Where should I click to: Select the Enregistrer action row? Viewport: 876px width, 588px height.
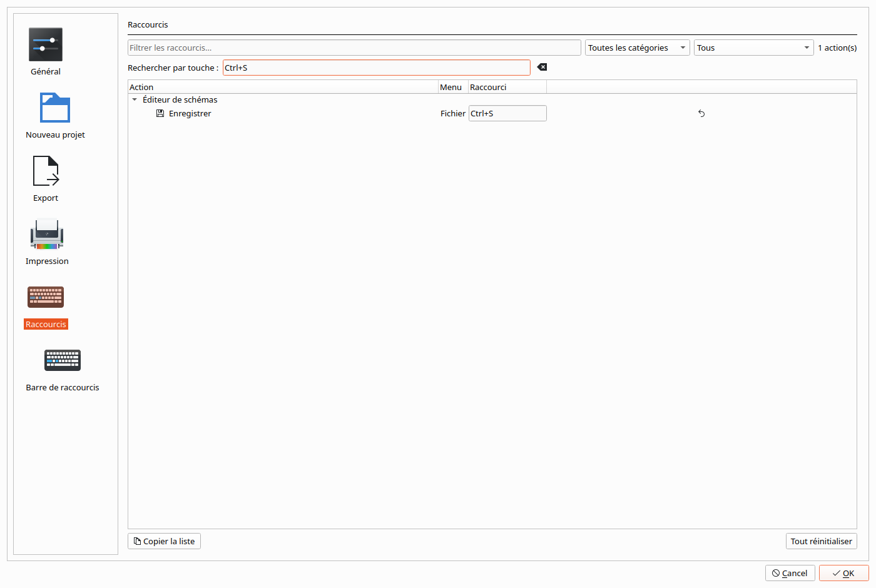[x=492, y=113]
